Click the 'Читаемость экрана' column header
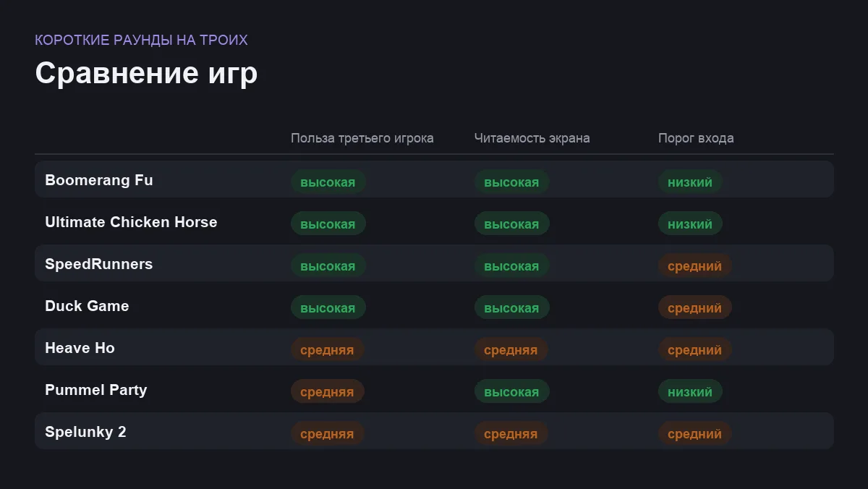The image size is (868, 489). click(x=532, y=138)
